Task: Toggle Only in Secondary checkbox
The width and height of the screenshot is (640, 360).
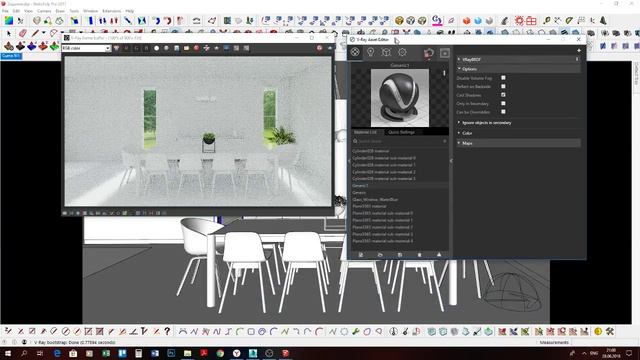Action: tap(503, 103)
